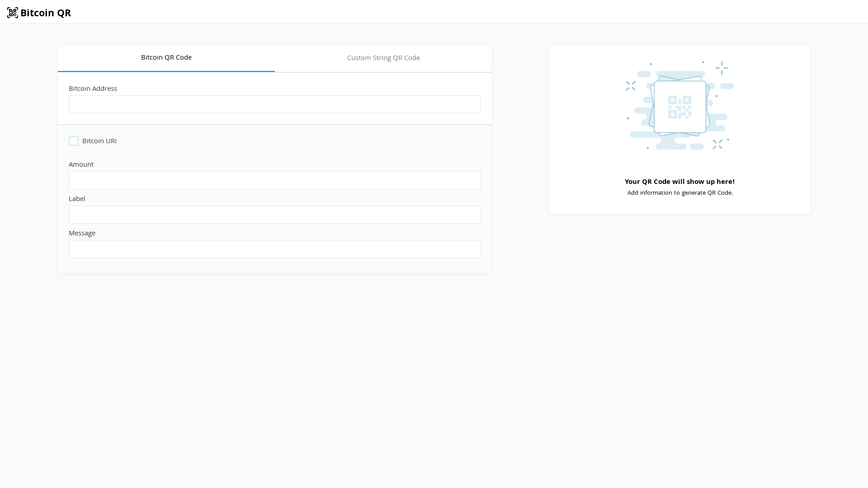Viewport: 868px width, 488px height.
Task: Click the 'Bitcoin URI' checkbox label text
Action: pos(99,141)
